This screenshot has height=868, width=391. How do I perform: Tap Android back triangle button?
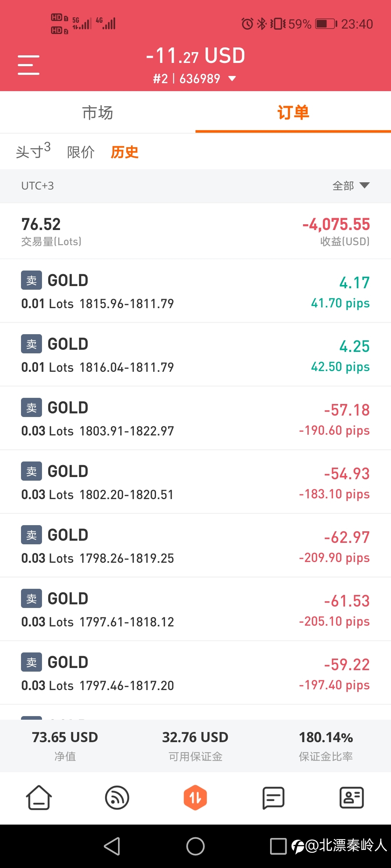point(112,846)
